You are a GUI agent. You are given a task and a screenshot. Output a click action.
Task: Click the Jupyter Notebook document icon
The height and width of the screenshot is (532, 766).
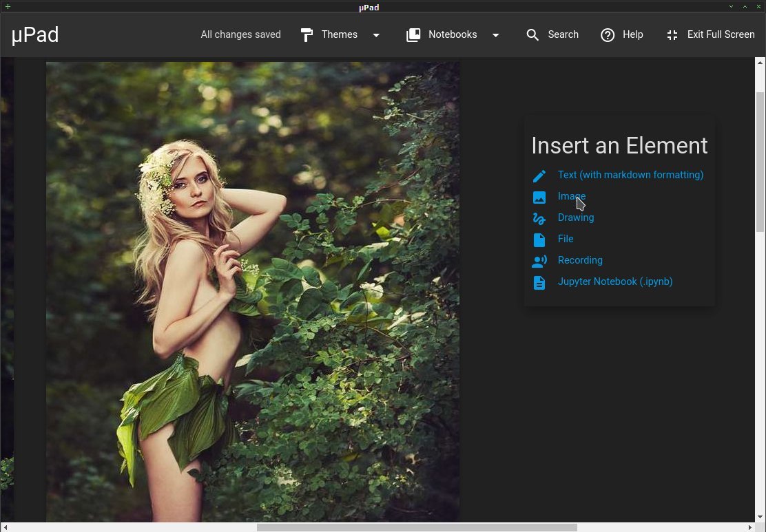539,283
